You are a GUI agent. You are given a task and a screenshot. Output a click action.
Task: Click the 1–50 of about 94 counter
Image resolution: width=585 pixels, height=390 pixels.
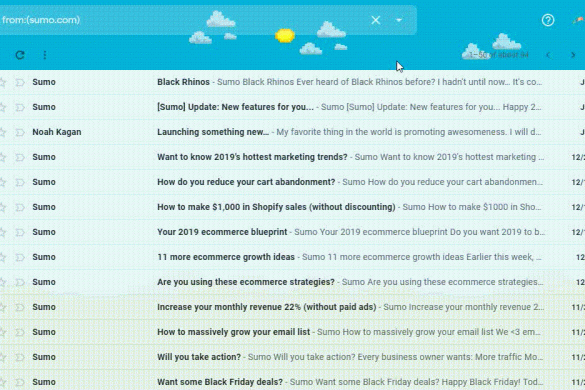click(x=498, y=55)
